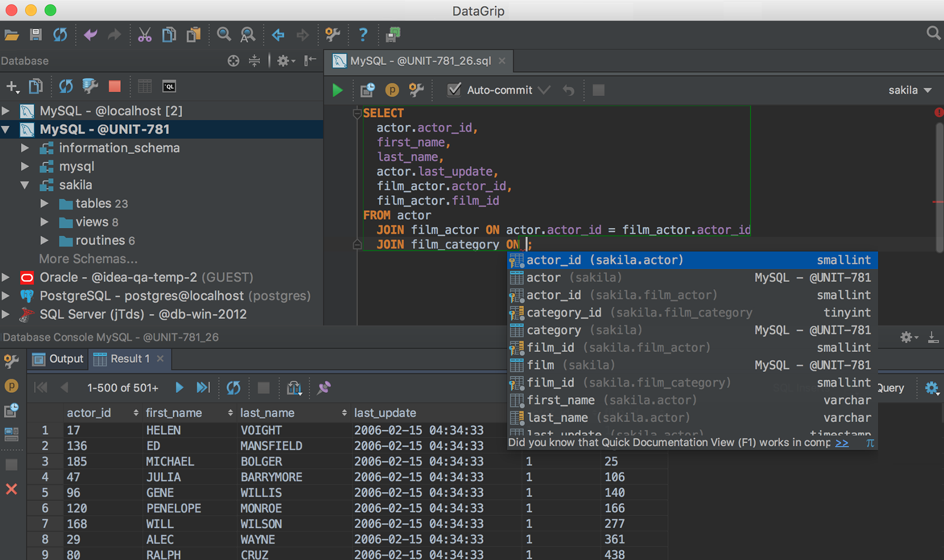944x560 pixels.
Task: Open file using folder toolbar icon
Action: pyautogui.click(x=12, y=35)
